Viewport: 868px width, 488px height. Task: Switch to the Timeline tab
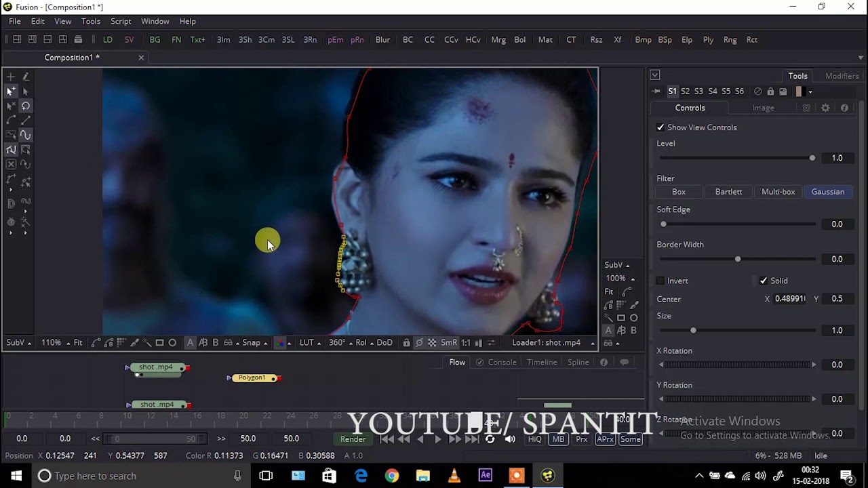coord(542,363)
